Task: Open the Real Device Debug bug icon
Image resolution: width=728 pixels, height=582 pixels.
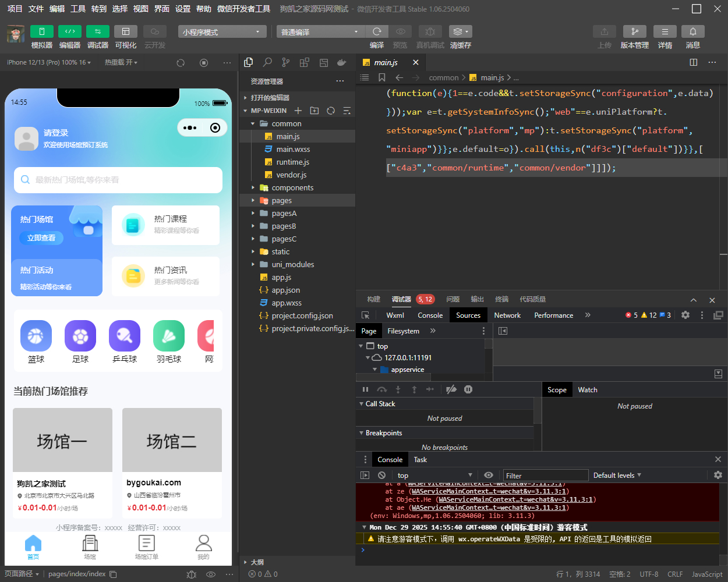Action: (430, 31)
